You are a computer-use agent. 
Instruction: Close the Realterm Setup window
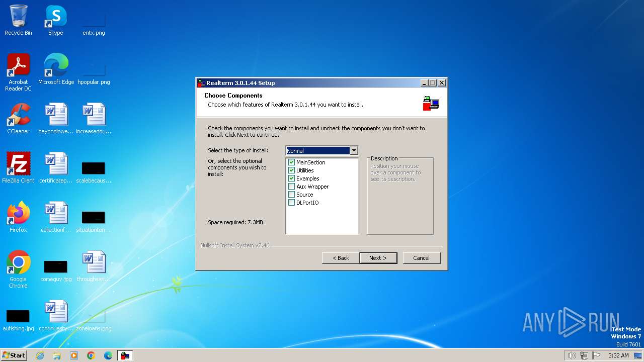click(442, 83)
